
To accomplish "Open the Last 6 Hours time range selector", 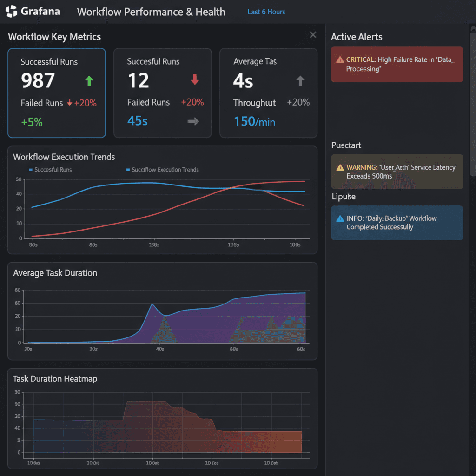I will pyautogui.click(x=266, y=12).
